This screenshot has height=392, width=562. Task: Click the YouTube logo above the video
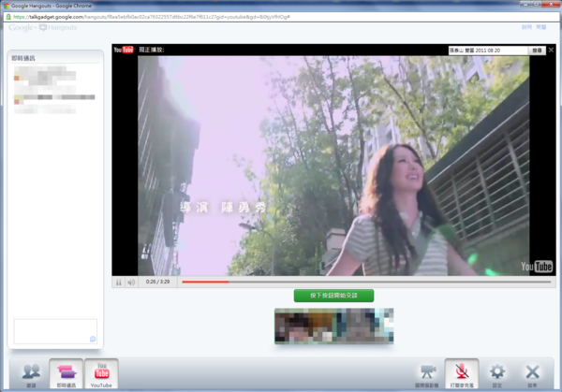point(125,50)
